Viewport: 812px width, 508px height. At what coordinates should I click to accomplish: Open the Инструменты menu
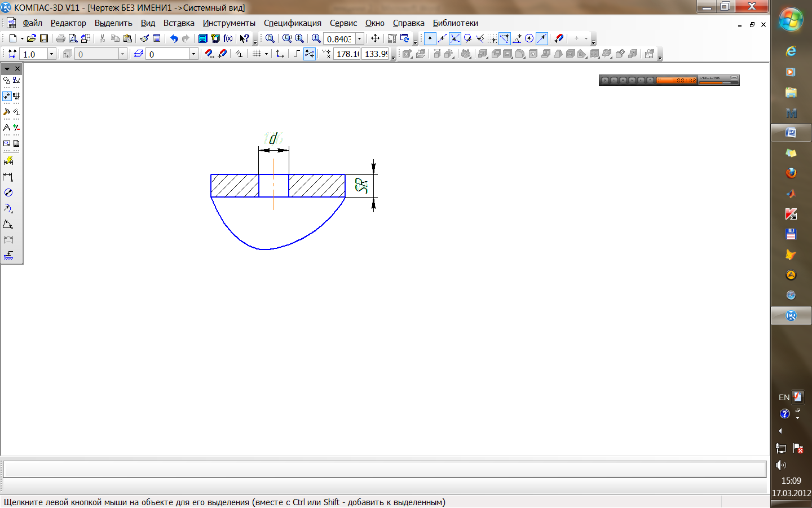tap(229, 23)
